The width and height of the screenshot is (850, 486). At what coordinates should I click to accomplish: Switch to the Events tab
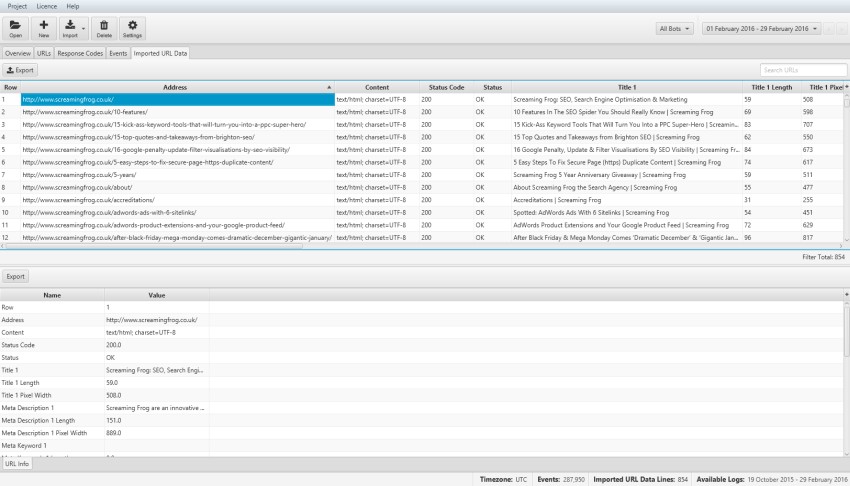point(118,53)
